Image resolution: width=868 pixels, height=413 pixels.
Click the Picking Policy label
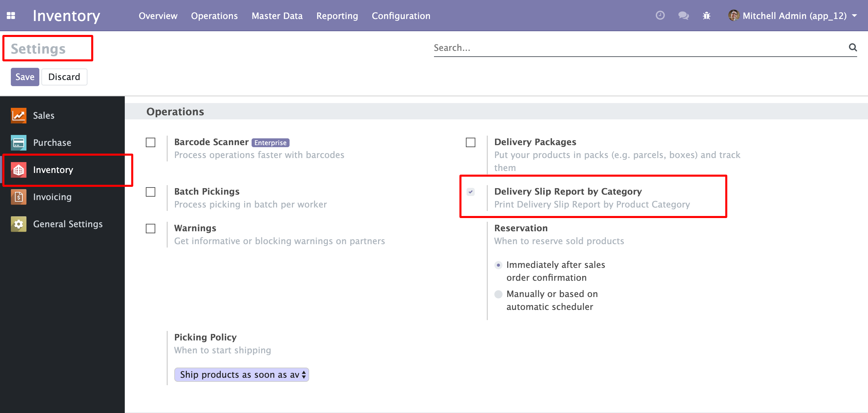(205, 337)
